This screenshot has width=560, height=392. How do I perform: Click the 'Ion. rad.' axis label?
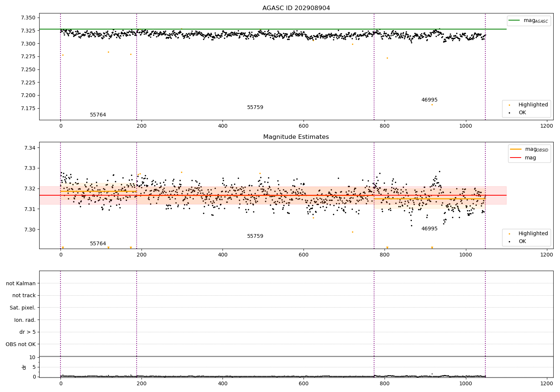(25, 320)
